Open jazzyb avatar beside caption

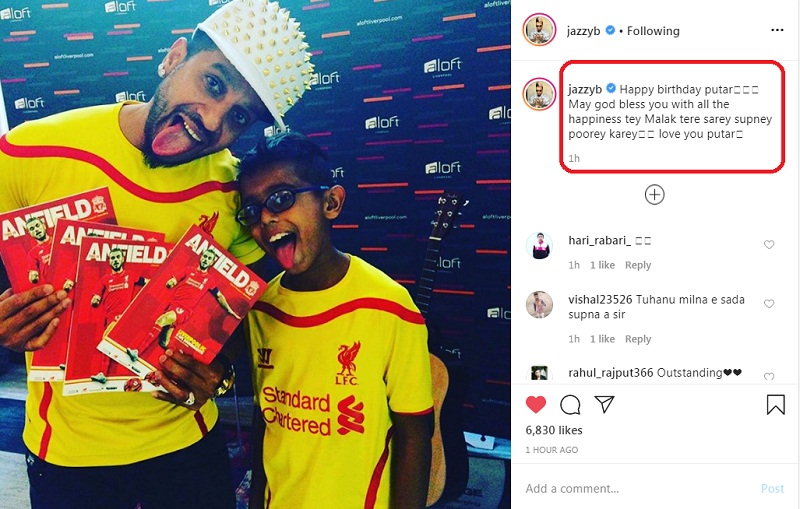(x=539, y=94)
